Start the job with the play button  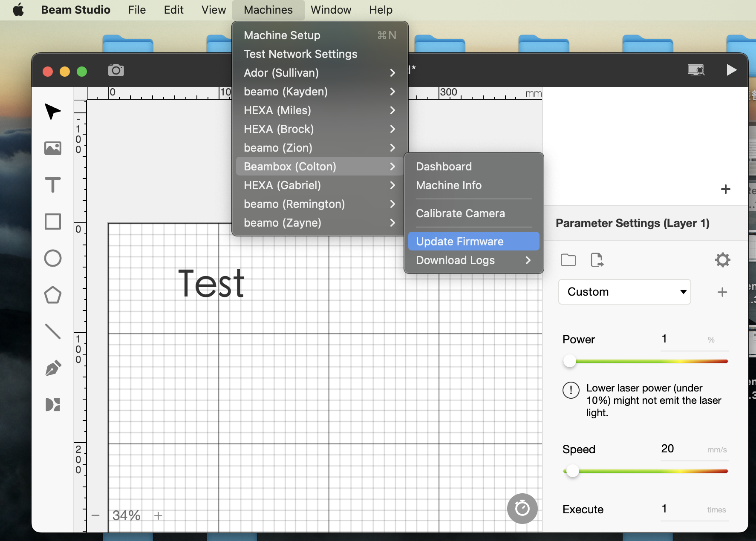[732, 70]
